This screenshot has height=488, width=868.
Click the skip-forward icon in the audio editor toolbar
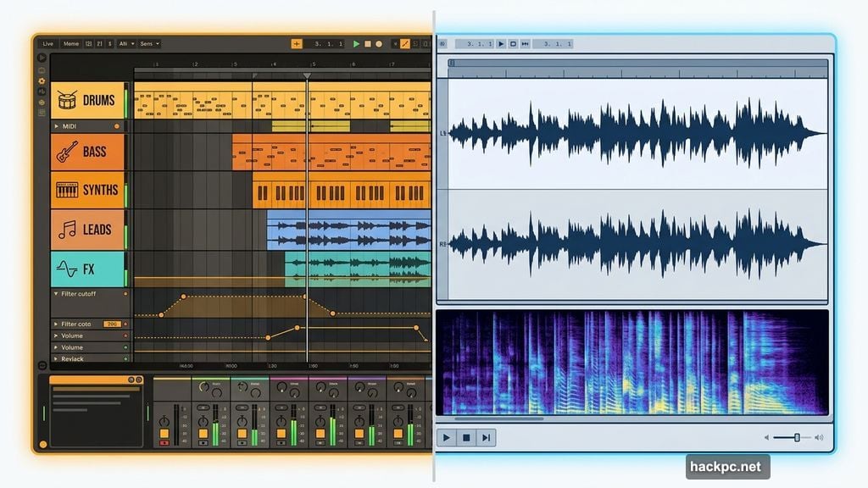pos(526,43)
